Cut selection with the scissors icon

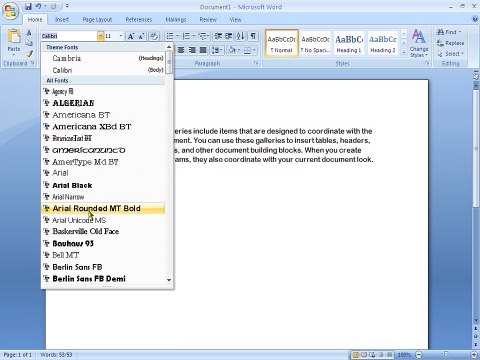pos(29,33)
